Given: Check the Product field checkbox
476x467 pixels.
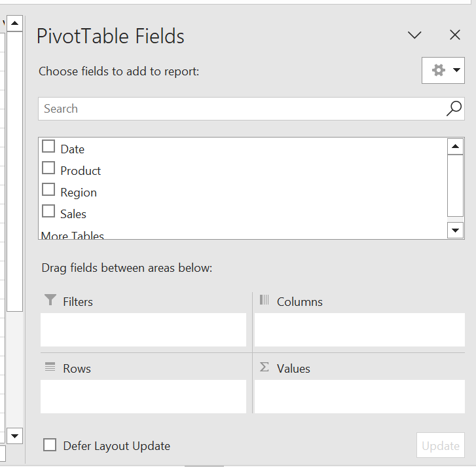Looking at the screenshot, I should click(48, 168).
